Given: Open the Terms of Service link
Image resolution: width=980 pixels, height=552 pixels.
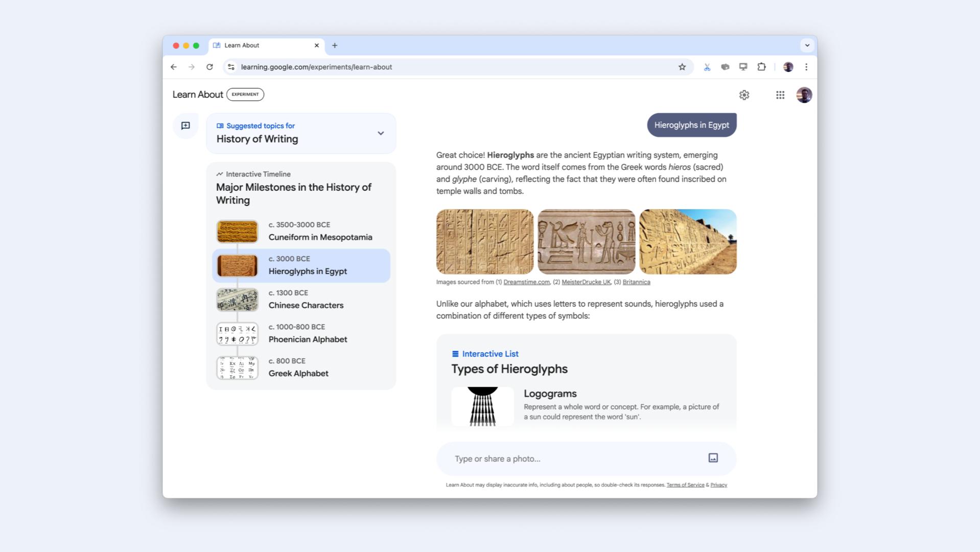Looking at the screenshot, I should pyautogui.click(x=685, y=485).
